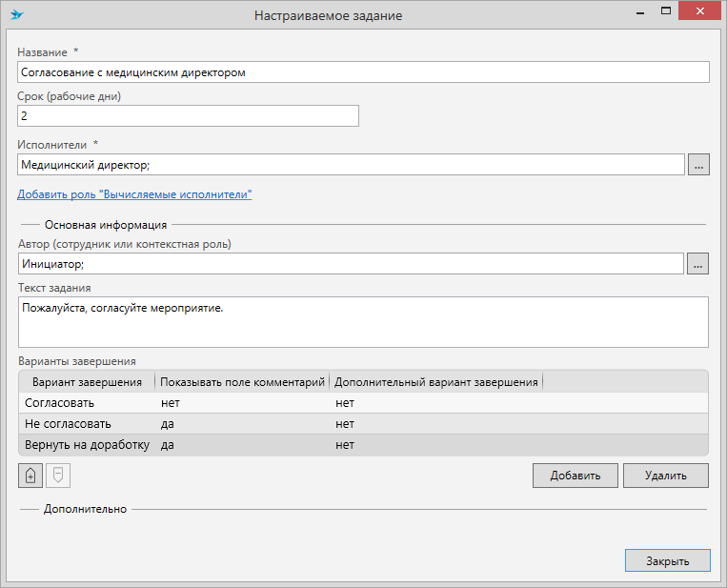Maximize the Настраиваемое задание window
727x588 pixels.
click(x=666, y=11)
